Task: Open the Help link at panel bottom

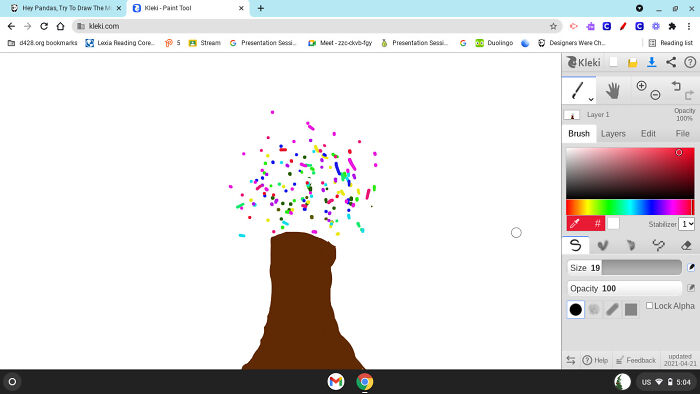Action: click(596, 360)
